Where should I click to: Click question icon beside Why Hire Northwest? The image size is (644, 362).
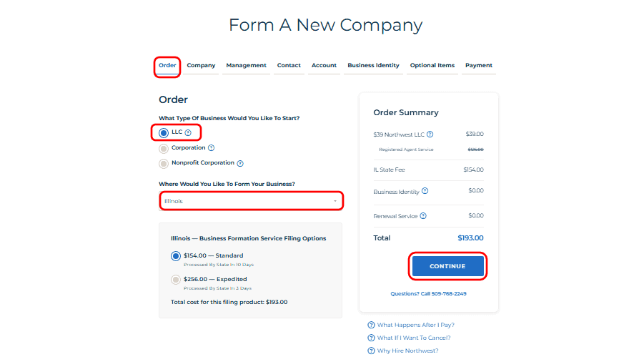click(x=371, y=351)
